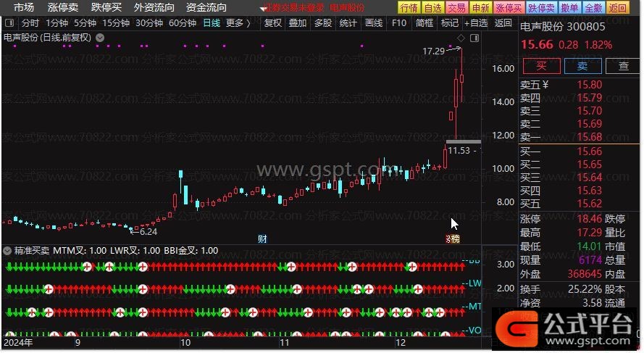Click the stock title 电声股份 300805
644x353 pixels.
click(563, 27)
